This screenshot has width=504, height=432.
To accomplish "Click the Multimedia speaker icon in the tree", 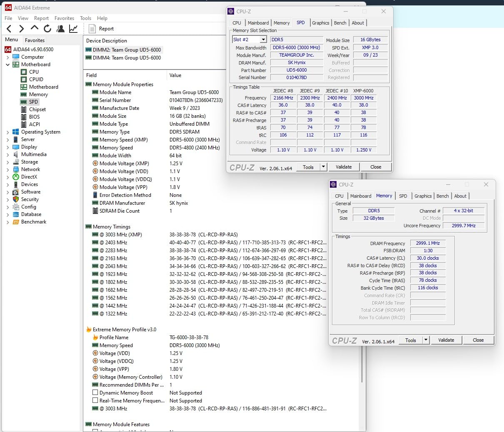I will (16, 154).
